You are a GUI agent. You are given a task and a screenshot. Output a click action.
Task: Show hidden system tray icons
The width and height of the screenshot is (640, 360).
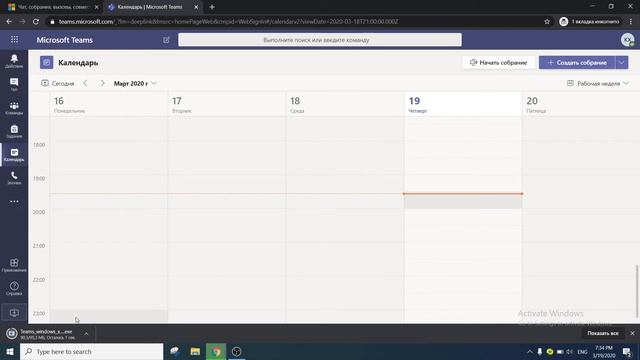[x=530, y=351]
